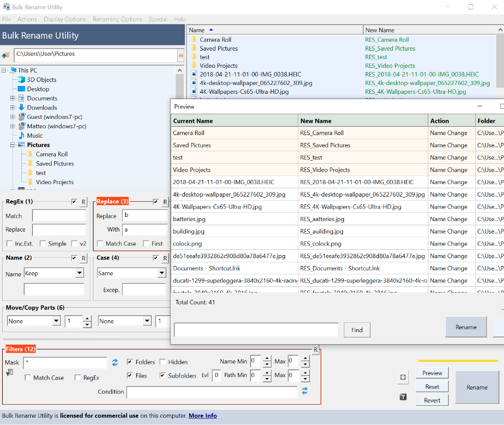The image size is (504, 425).
Task: Expand the Downloads tree node
Action: (x=13, y=107)
